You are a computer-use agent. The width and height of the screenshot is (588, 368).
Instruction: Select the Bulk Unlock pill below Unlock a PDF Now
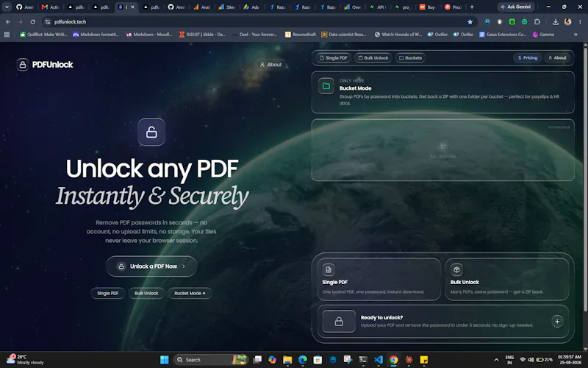coord(146,293)
